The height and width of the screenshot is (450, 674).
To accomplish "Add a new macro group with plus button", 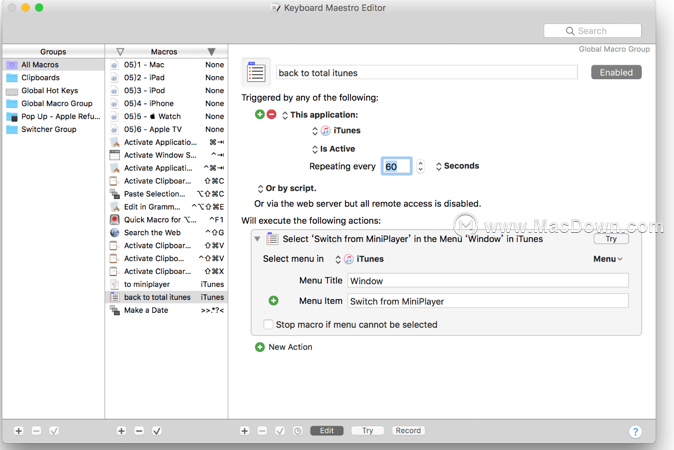I will click(x=18, y=431).
